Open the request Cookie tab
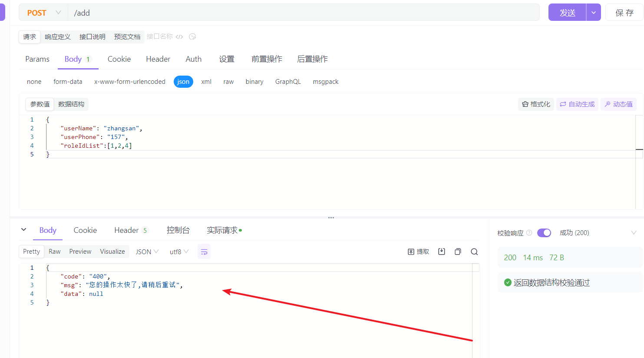The image size is (644, 358). coord(119,59)
